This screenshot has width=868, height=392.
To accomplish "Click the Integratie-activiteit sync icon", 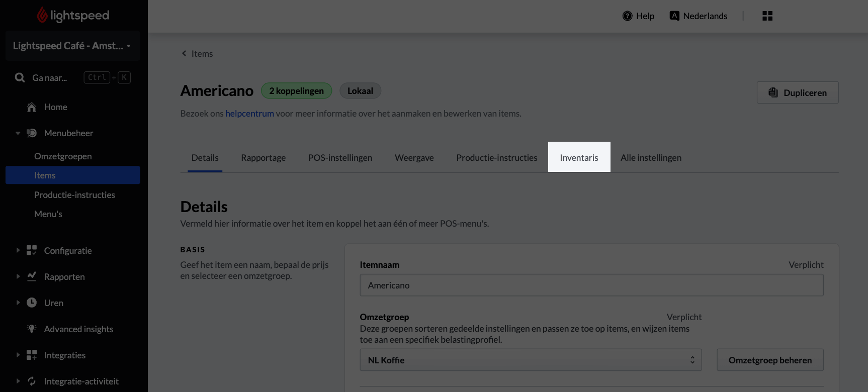I will click(32, 381).
